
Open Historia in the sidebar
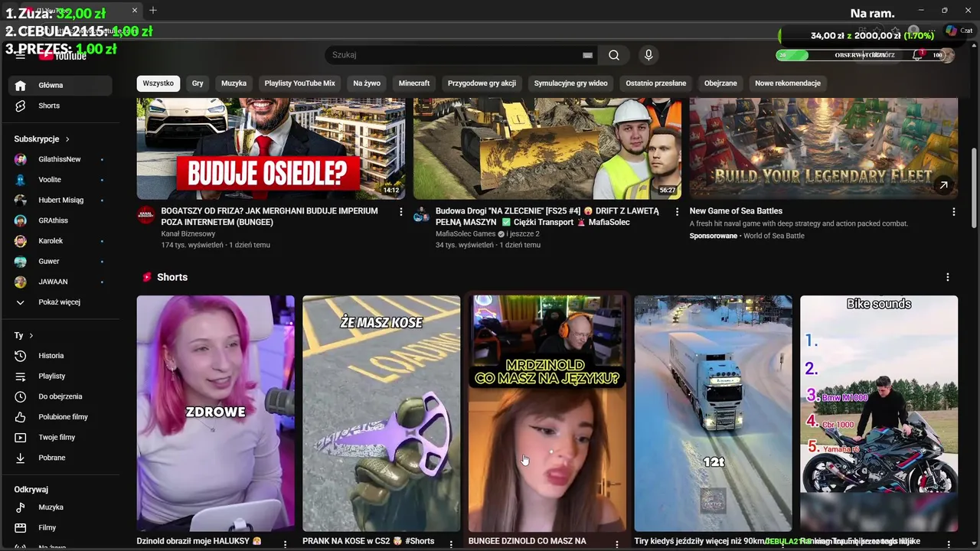[x=60, y=356]
